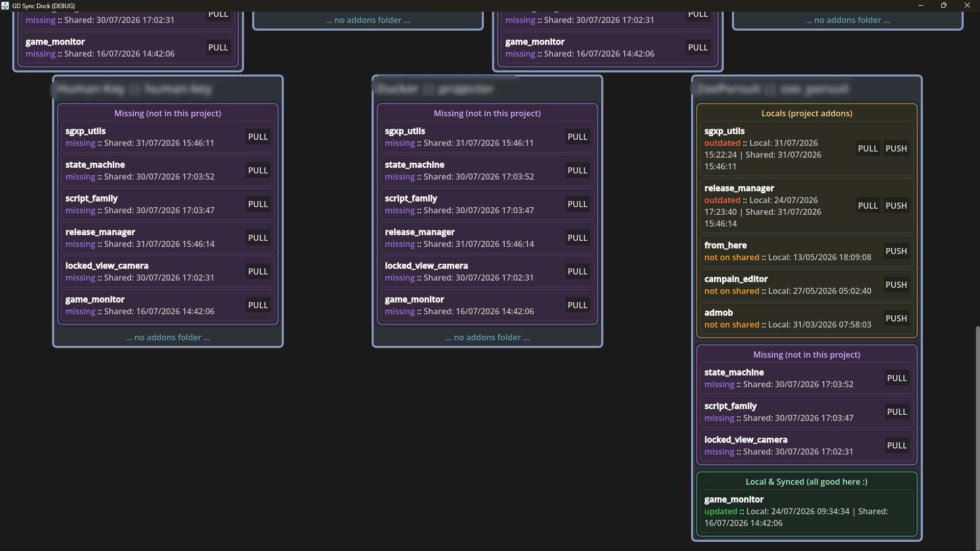Click the campain_editor addon name
The height and width of the screenshot is (551, 980).
[x=736, y=279]
